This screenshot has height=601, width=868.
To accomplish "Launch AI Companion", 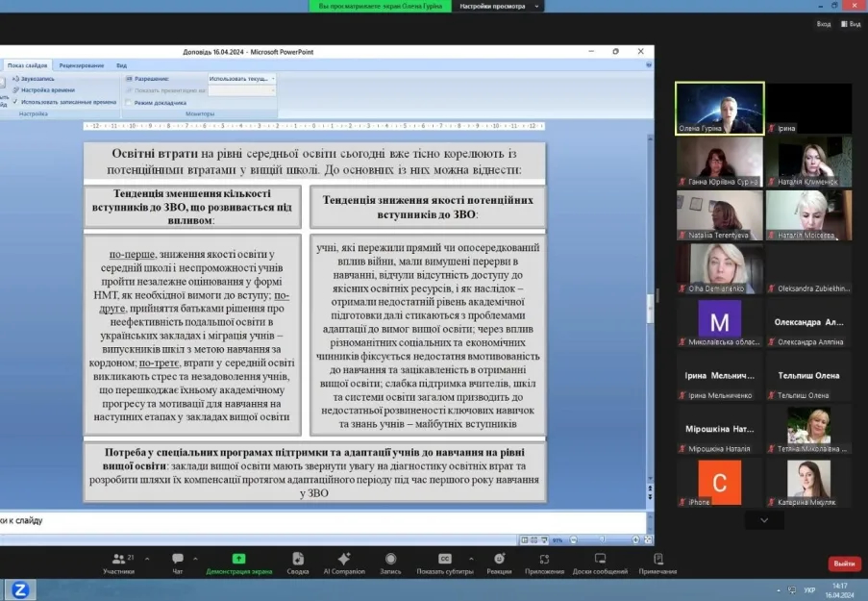I will (x=344, y=562).
